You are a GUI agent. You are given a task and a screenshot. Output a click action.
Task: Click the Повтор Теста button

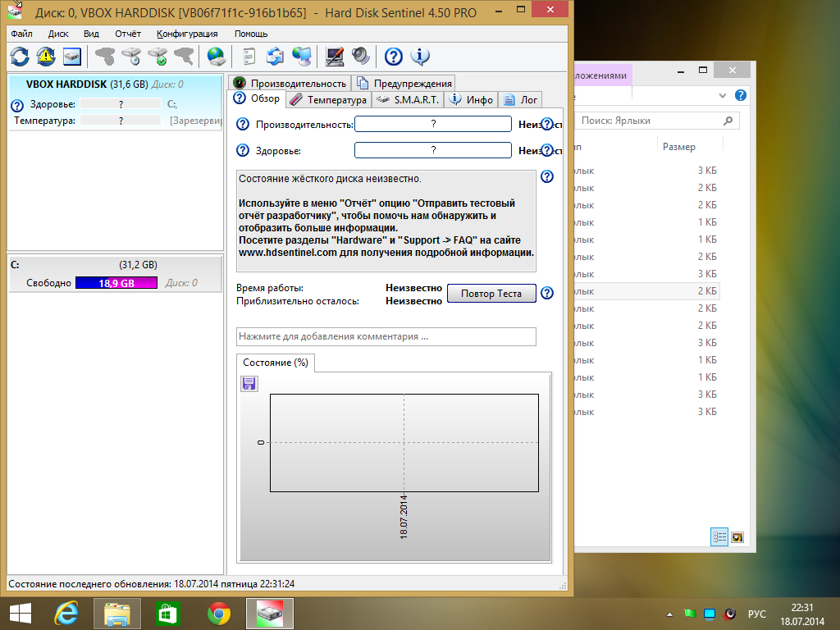coord(491,294)
